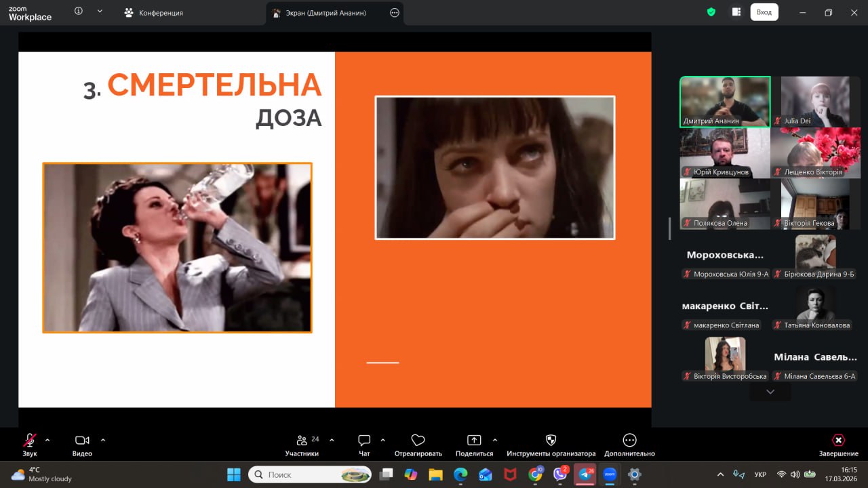Show more participants with down chevron
Screen dimensions: 868x488
pyautogui.click(x=770, y=392)
